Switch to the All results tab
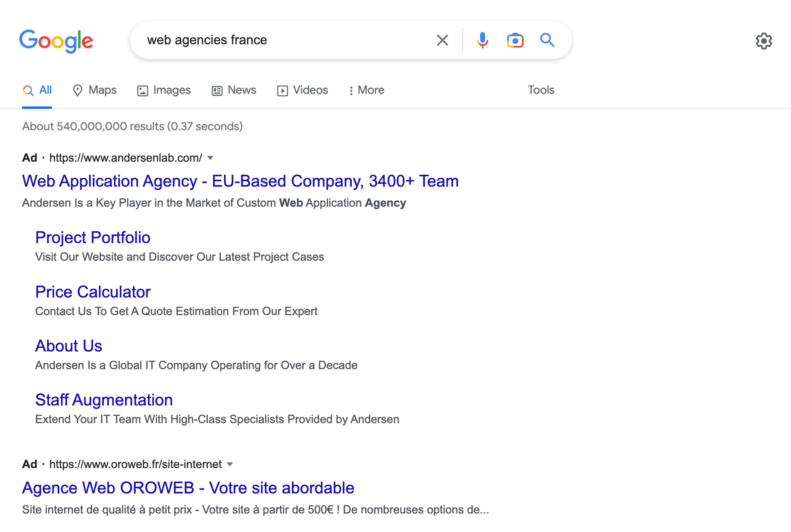This screenshot has height=532, width=791. (37, 90)
